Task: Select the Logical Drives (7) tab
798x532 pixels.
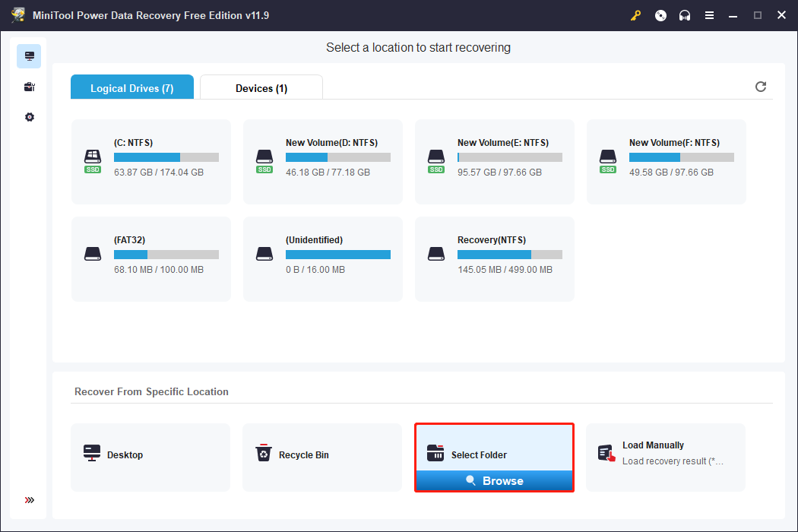Action: pyautogui.click(x=132, y=88)
